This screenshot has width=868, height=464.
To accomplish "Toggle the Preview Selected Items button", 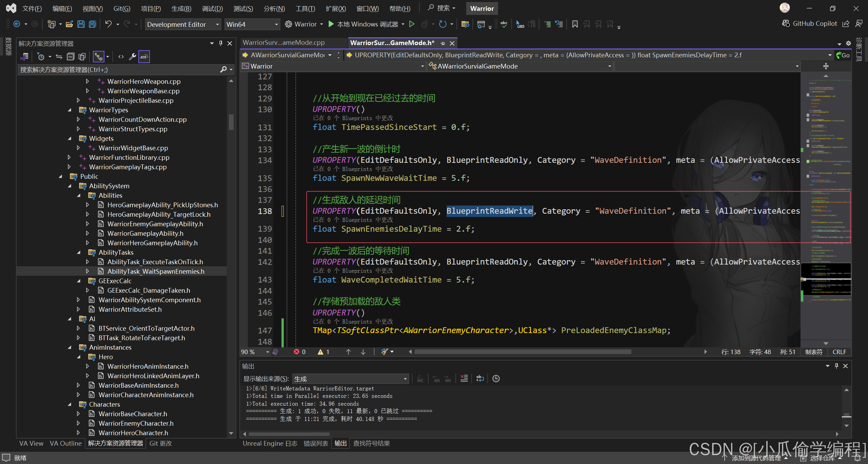I will 144,57.
